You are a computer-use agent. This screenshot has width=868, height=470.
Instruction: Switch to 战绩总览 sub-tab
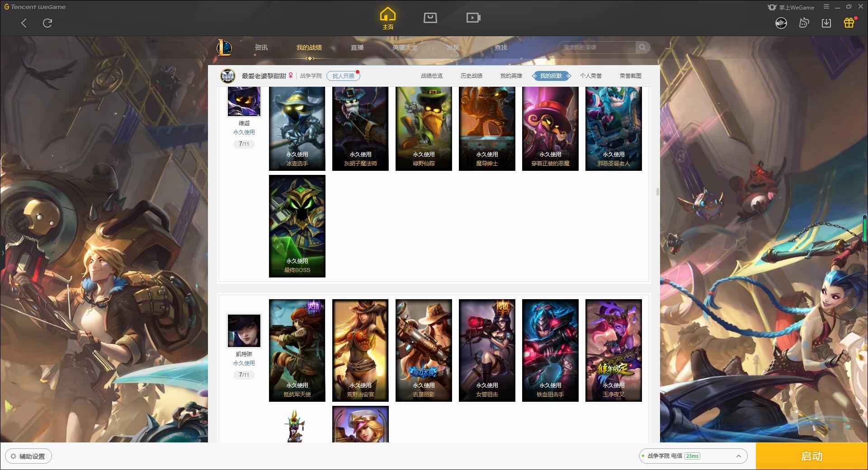point(432,76)
